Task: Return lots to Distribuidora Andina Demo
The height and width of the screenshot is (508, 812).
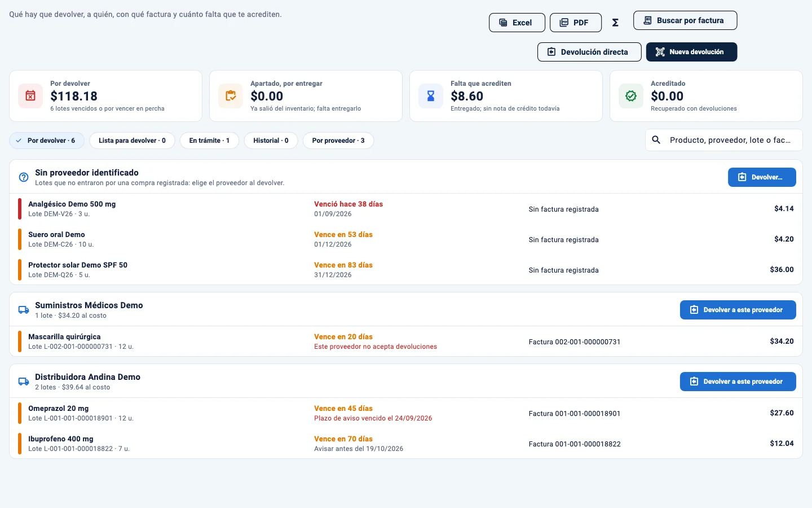Action: tap(738, 382)
